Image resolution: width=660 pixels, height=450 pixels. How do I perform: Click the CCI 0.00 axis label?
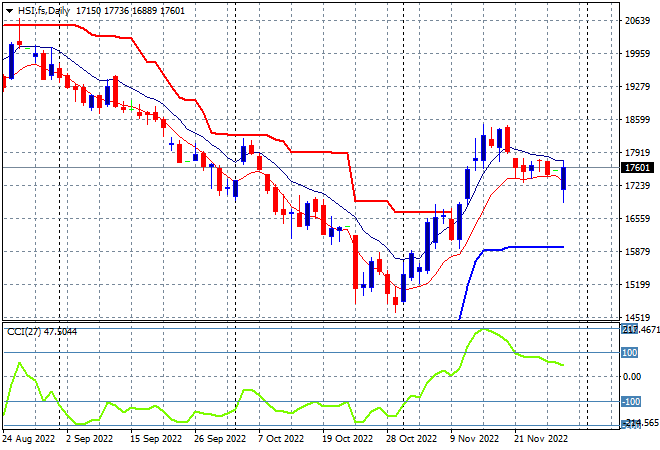[632, 376]
